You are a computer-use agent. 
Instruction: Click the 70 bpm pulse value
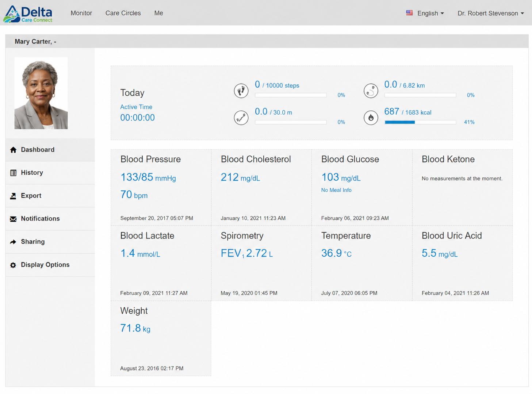(134, 195)
